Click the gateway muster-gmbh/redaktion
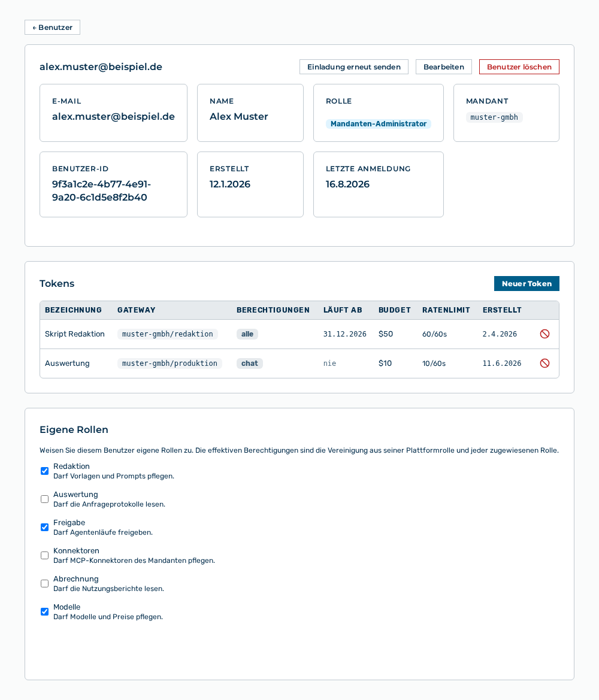The height and width of the screenshot is (700, 599). (168, 334)
